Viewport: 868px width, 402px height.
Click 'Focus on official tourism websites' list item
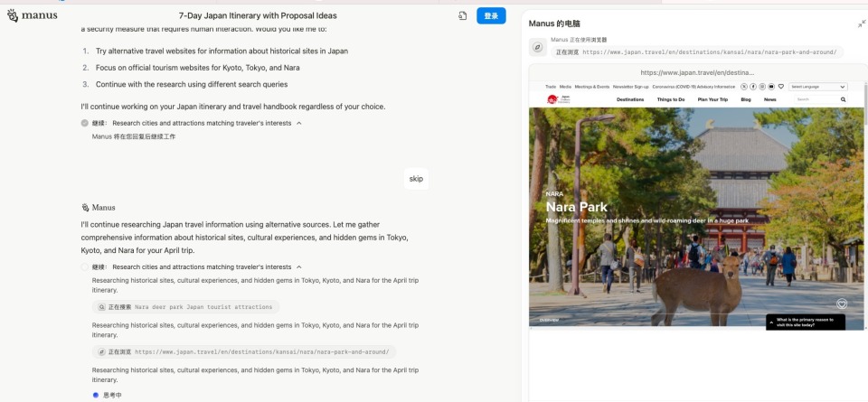point(198,68)
